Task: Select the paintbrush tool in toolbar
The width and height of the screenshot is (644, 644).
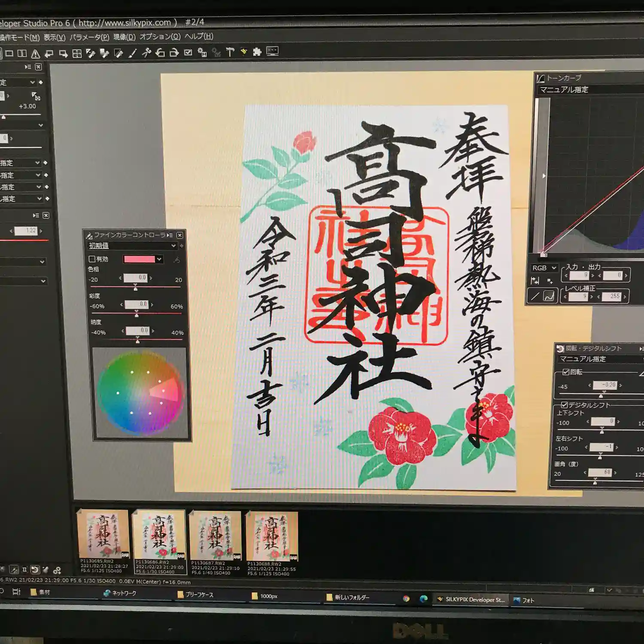Action: click(x=133, y=53)
